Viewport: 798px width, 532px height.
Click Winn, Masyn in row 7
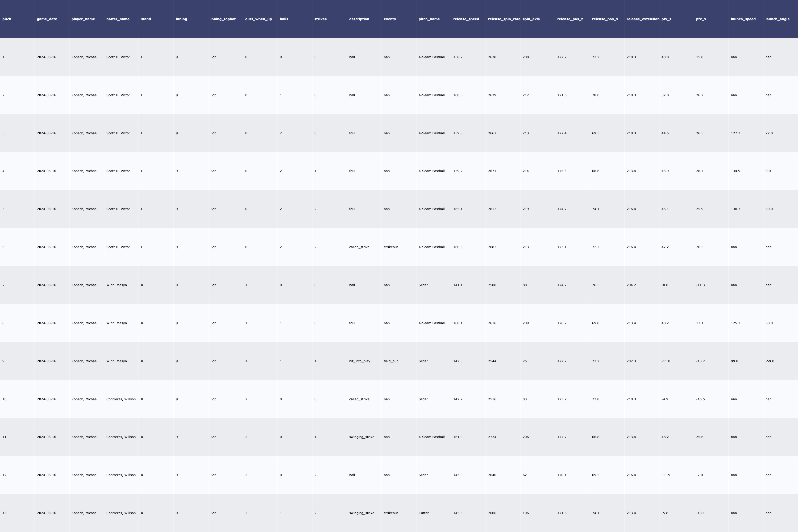tap(117, 285)
